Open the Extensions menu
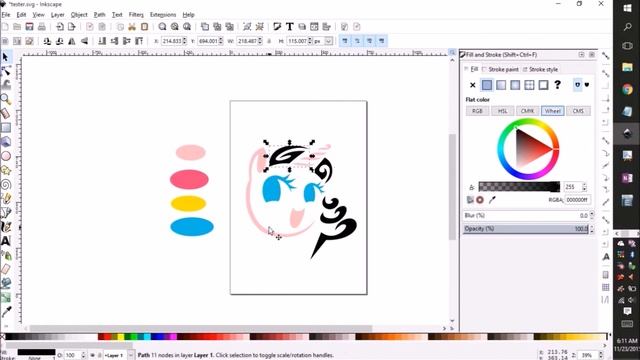Viewport: 640px width, 360px height. click(163, 15)
